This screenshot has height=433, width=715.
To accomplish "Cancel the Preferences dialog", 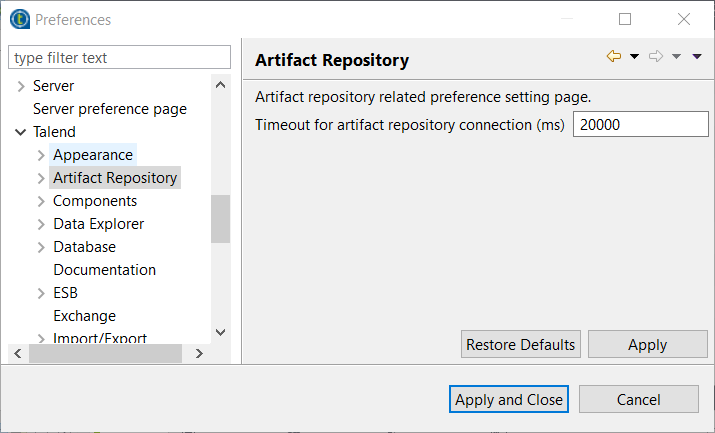I will pyautogui.click(x=638, y=400).
